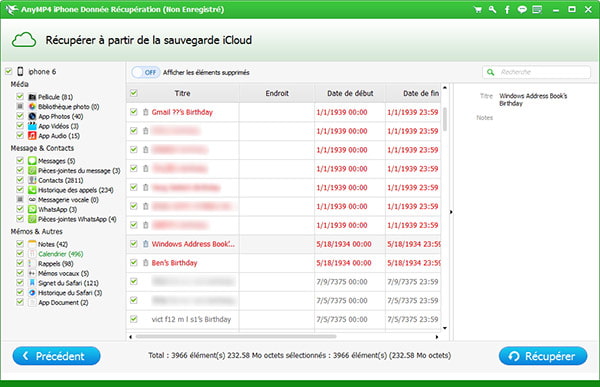Select the Pellicule camera icon

pos(32,97)
